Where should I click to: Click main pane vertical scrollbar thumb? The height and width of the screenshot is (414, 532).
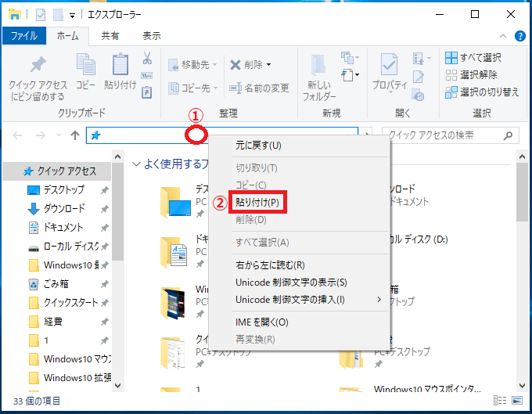[522, 192]
